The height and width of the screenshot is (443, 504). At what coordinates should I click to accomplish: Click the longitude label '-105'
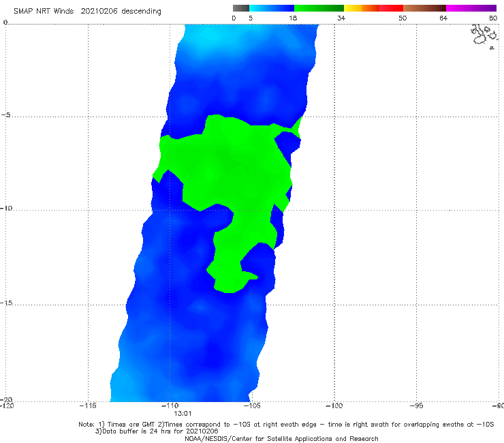252,406
